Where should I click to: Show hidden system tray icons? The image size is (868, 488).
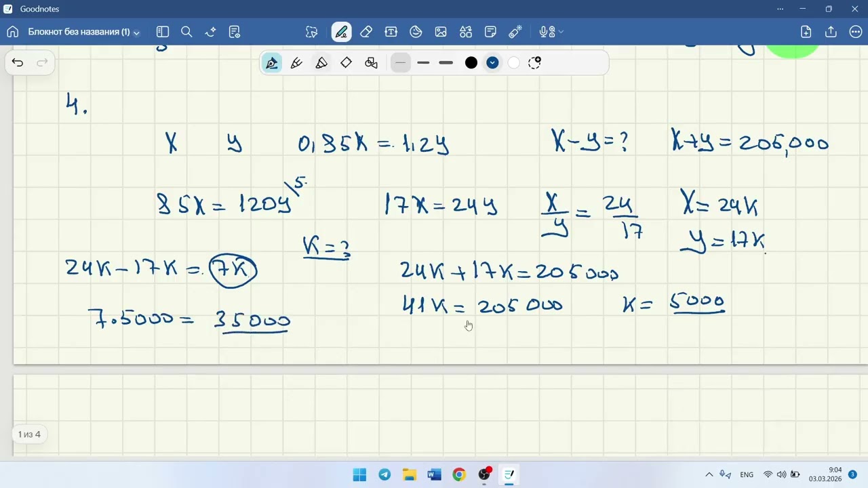(709, 474)
